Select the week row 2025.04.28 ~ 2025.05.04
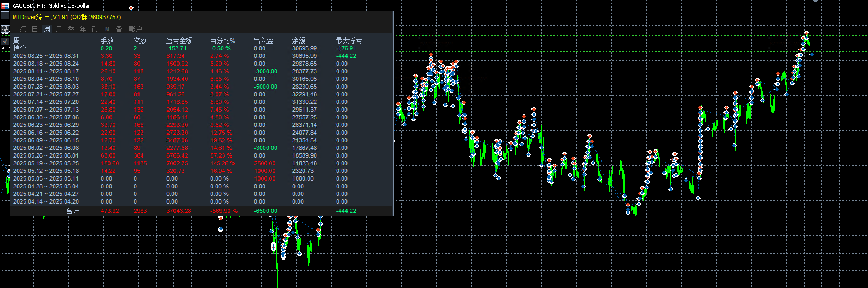The image size is (868, 288). (x=46, y=186)
